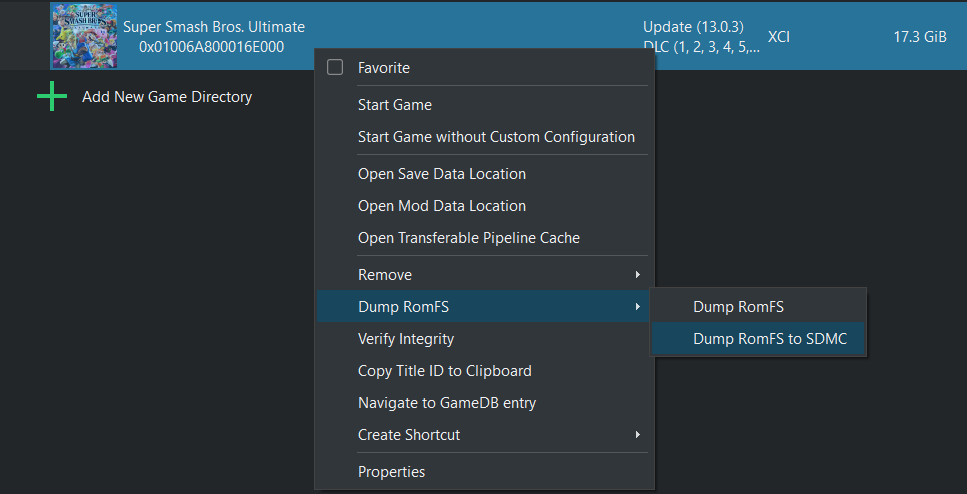
Task: Click the Super Smash Bros. Ultimate cover thumbnail
Action: click(x=84, y=37)
